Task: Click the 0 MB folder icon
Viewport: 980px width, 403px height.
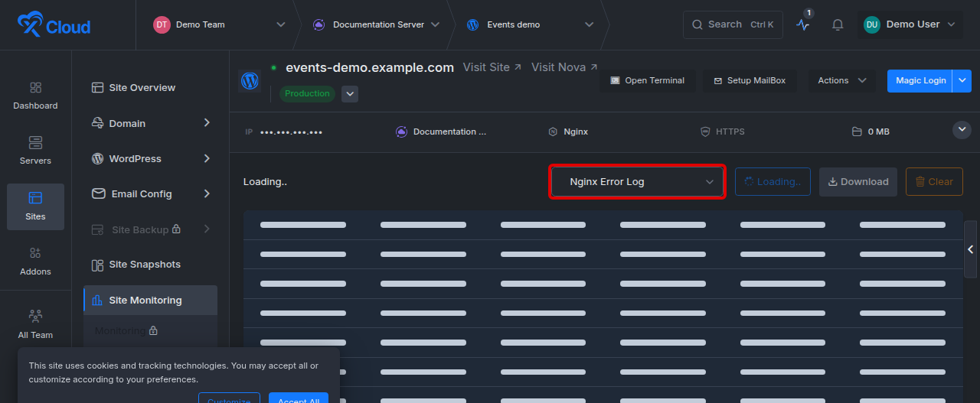Action: tap(857, 132)
